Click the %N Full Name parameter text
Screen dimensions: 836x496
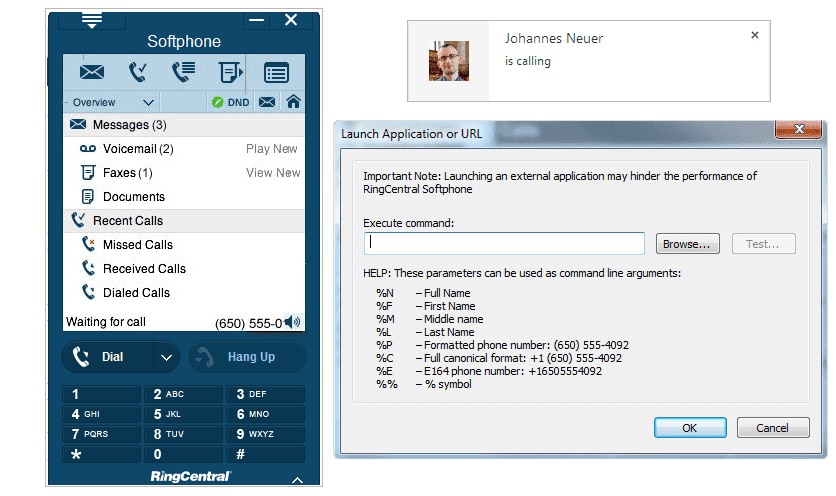[423, 293]
